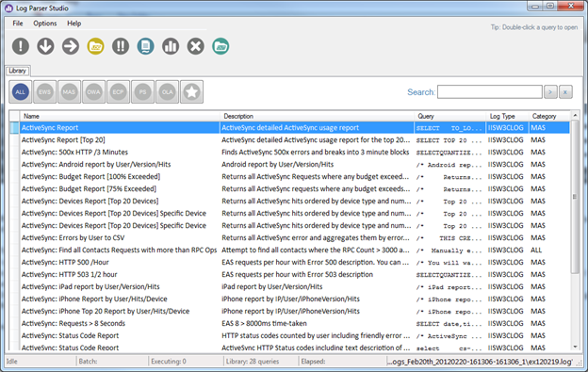This screenshot has width=588, height=372.
Task: Toggle the OWA category filter
Action: (x=93, y=91)
